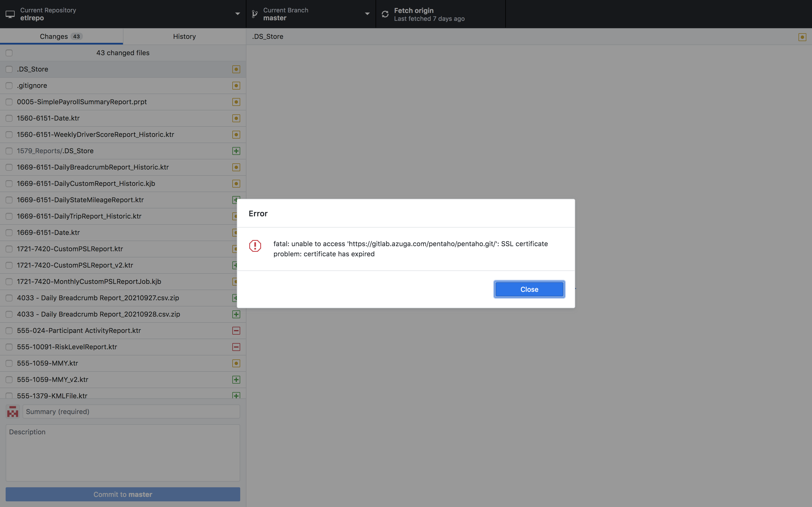Close the SSL certificate error dialog
812x507 pixels.
529,289
